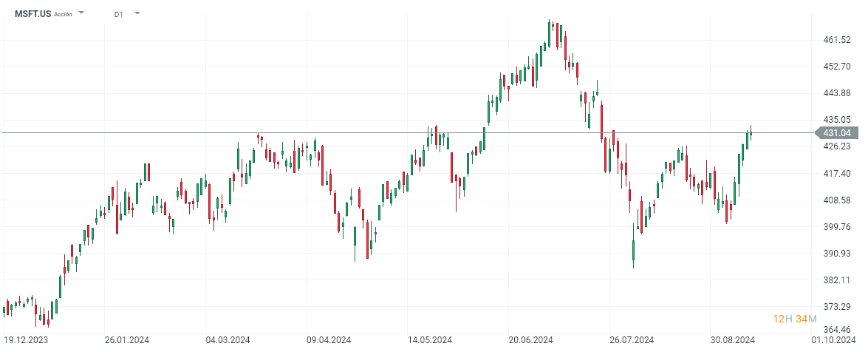Click the 26.01.2024 date axis label
The image size is (868, 352).
tap(127, 341)
